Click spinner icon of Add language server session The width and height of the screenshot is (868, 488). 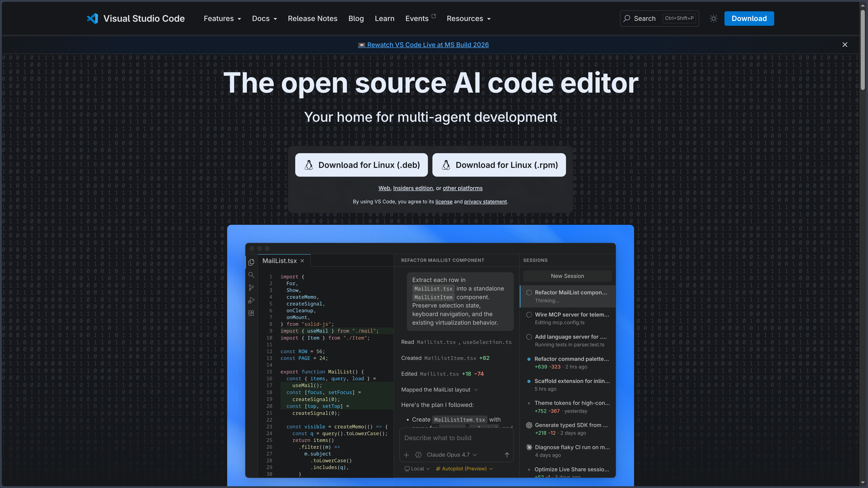529,337
